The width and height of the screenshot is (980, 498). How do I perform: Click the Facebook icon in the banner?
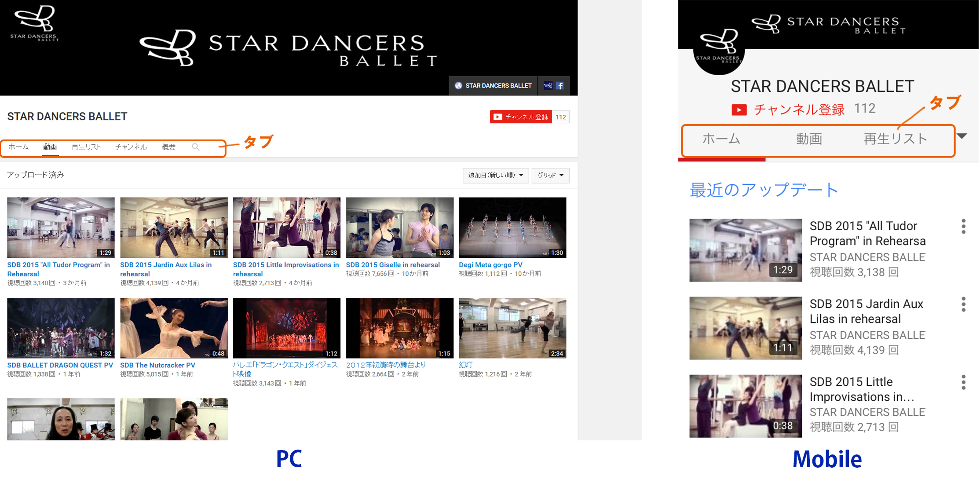[x=560, y=86]
